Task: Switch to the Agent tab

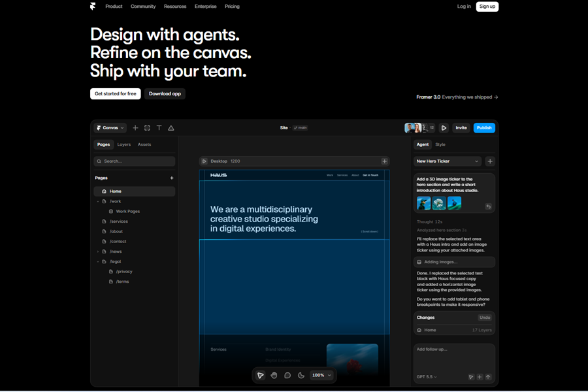Action: [423, 145]
